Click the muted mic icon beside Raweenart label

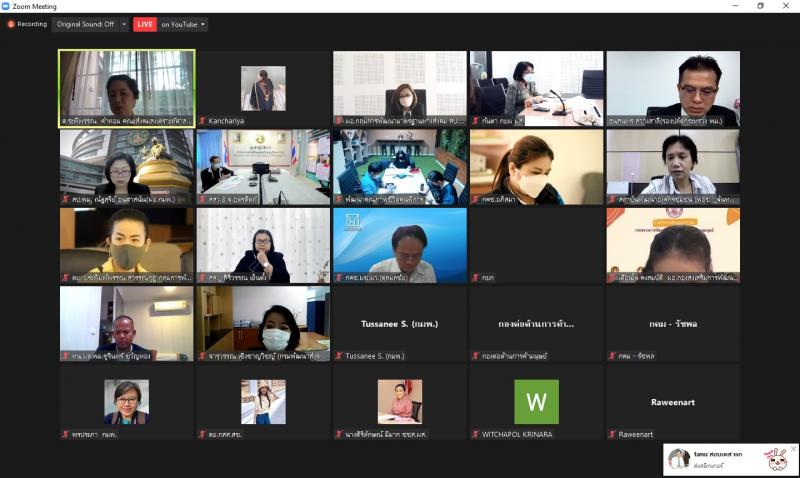[612, 434]
